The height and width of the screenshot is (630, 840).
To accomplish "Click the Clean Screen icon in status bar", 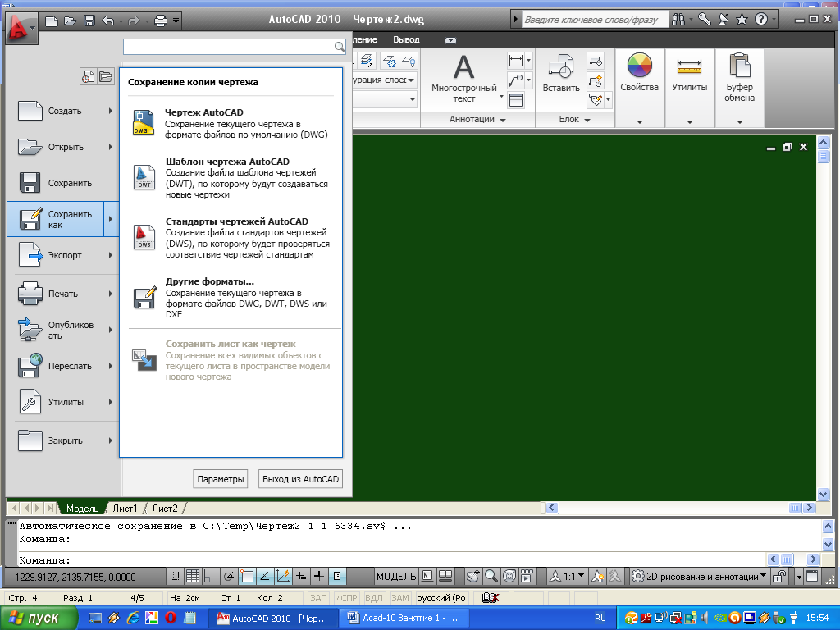I will click(x=812, y=577).
